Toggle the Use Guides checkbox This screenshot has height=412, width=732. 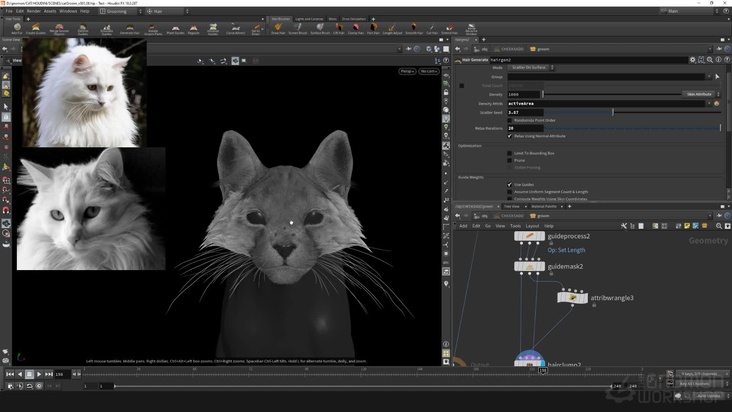[511, 184]
